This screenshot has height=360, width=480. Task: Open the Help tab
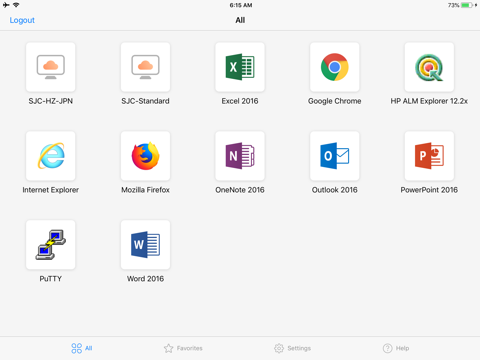click(x=396, y=348)
